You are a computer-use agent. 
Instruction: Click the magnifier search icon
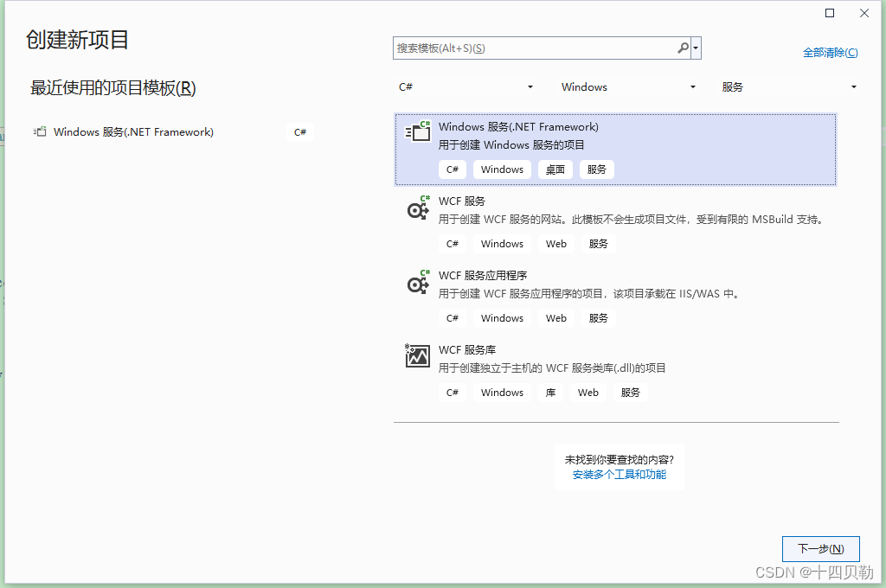[684, 48]
